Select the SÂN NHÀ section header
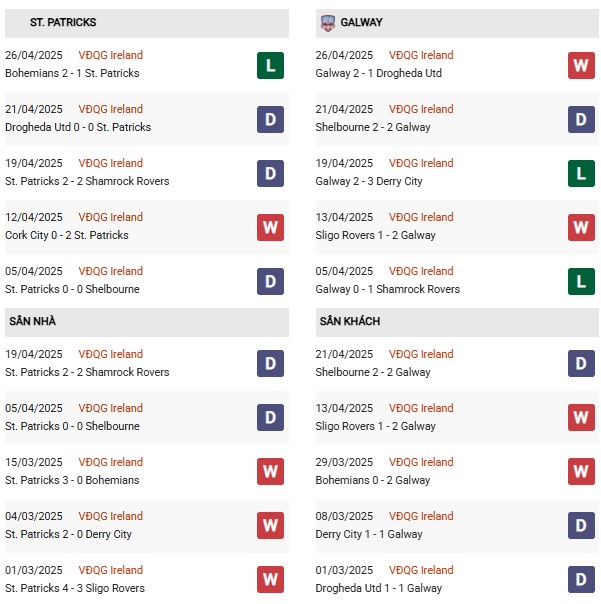This screenshot has width=601, height=604. click(147, 322)
